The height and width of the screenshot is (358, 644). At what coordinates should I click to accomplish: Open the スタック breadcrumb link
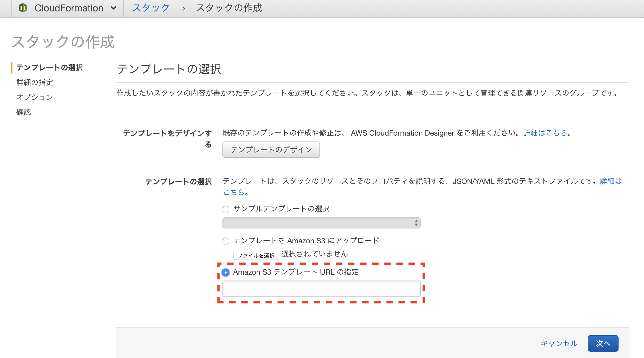[151, 8]
